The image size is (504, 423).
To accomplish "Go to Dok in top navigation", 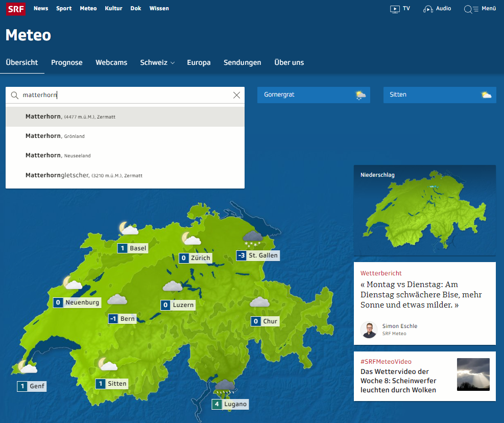I will (x=136, y=8).
